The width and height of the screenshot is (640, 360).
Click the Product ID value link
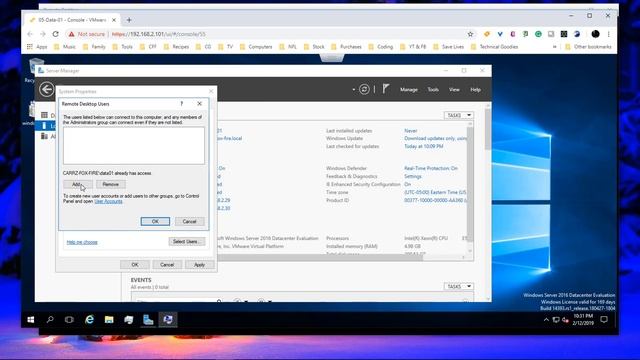click(x=435, y=200)
